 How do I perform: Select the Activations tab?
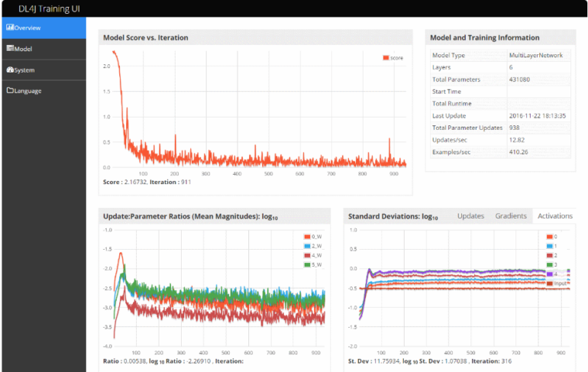554,216
